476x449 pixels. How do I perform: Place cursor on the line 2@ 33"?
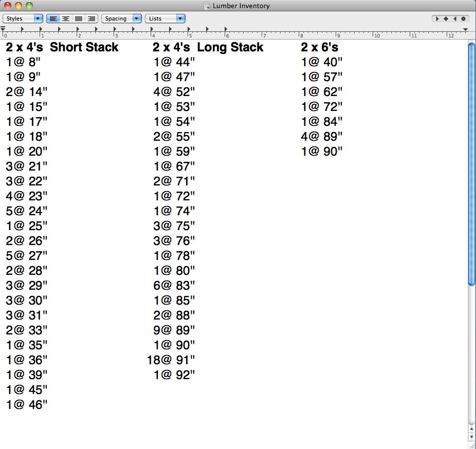(27, 330)
